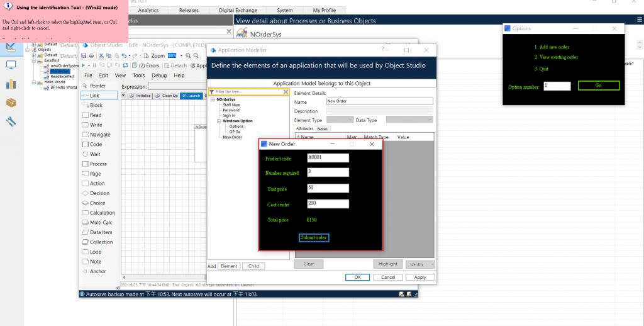Copy selection with the Copy toolbar icon
This screenshot has width=644, height=326.
[109, 55]
